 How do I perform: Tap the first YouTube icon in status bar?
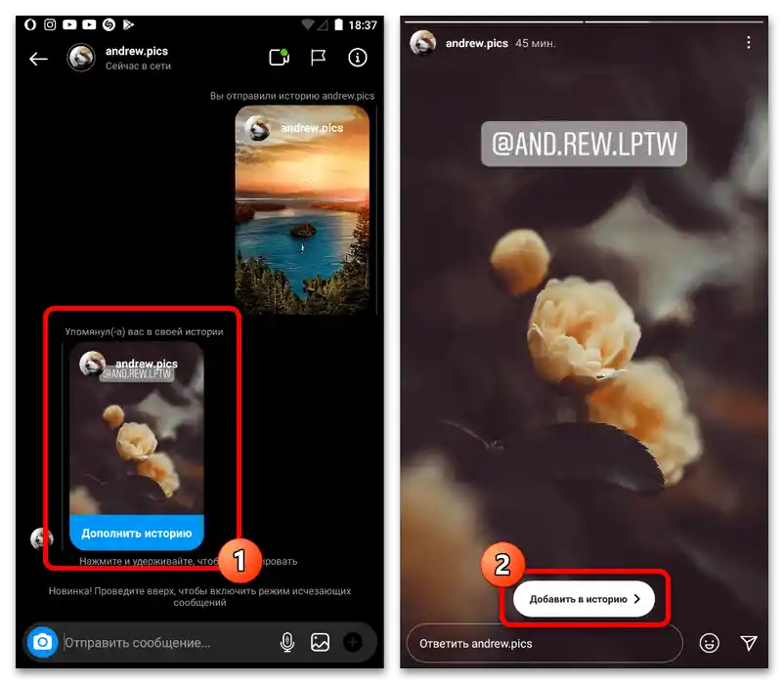[x=69, y=24]
